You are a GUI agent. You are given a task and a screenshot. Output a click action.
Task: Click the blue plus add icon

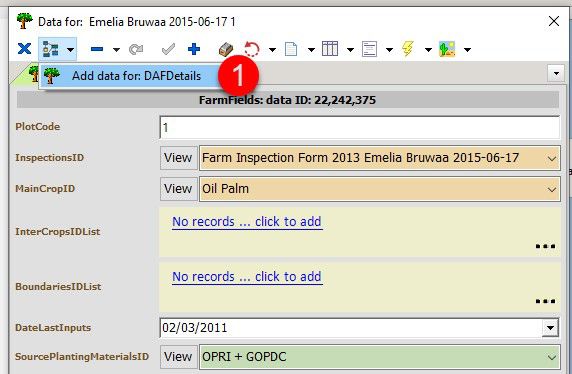tap(194, 49)
